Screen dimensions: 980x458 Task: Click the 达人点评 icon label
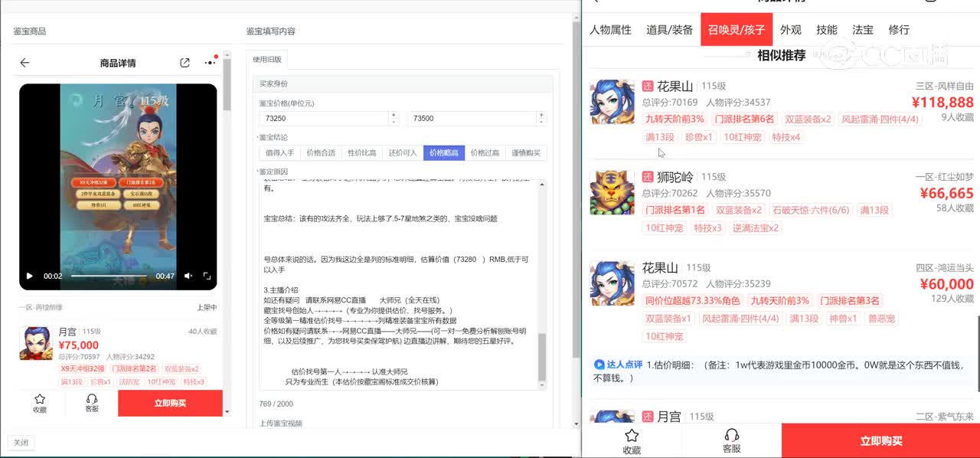coord(619,365)
